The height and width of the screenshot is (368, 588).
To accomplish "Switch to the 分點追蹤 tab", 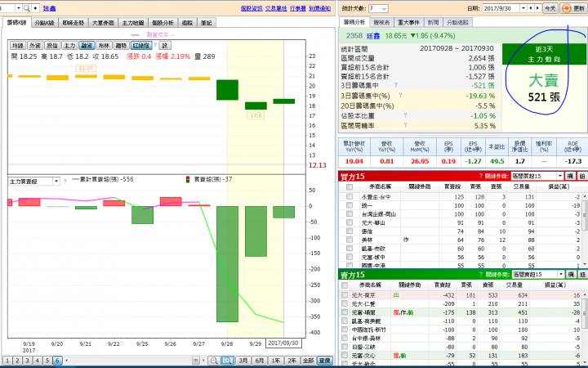I will 458,23.
